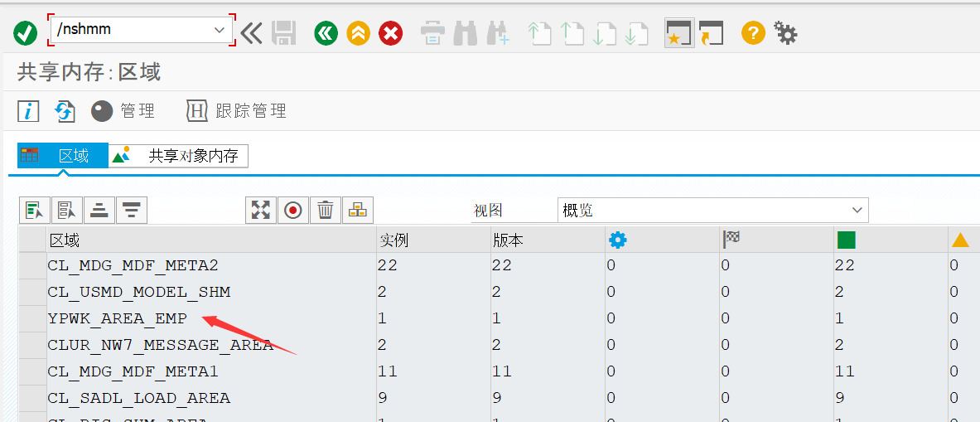Click the green Enter checkmark icon
The image size is (980, 422).
coord(26,32)
